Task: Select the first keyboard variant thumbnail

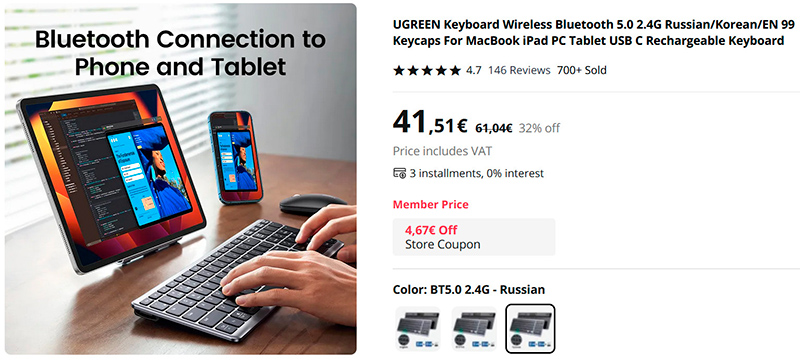Action: click(418, 328)
